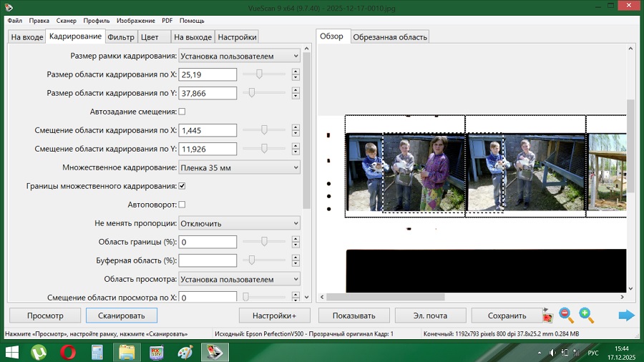Screen dimensions: 644x362
Task: Open the Размер рамки кадрирования dropdown
Action: click(239, 56)
